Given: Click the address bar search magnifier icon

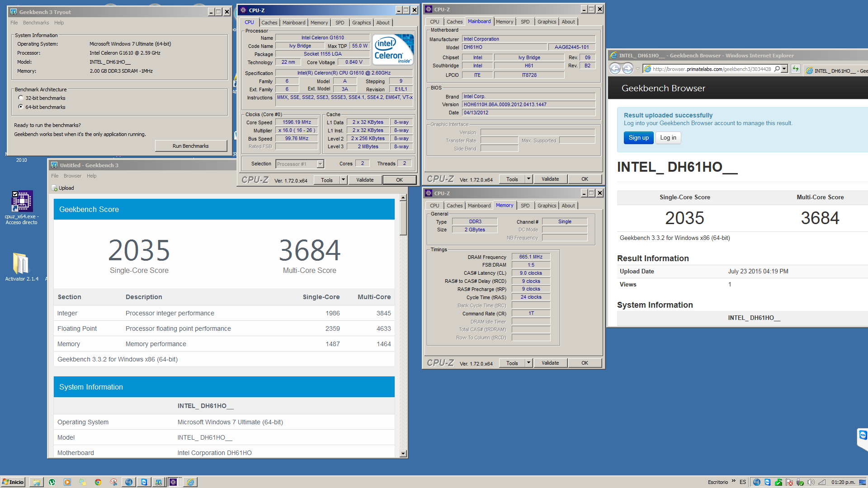Looking at the screenshot, I should pyautogui.click(x=777, y=69).
